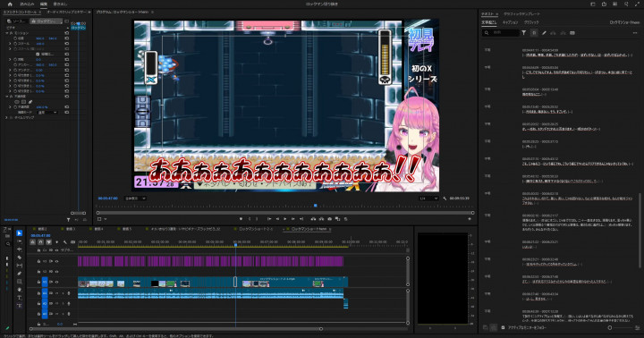The image size is (644, 338).
Task: Toggle linked selection in the timeline
Action: (x=48, y=242)
